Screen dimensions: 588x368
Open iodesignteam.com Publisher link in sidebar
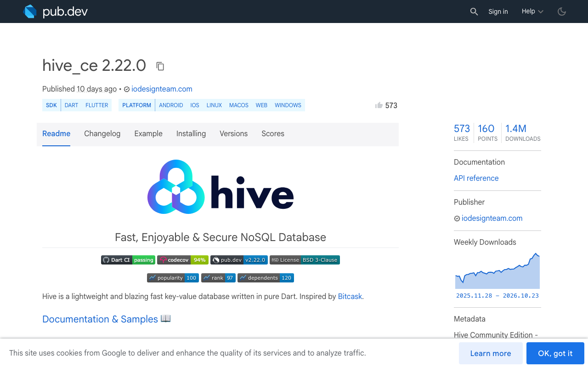pos(492,218)
